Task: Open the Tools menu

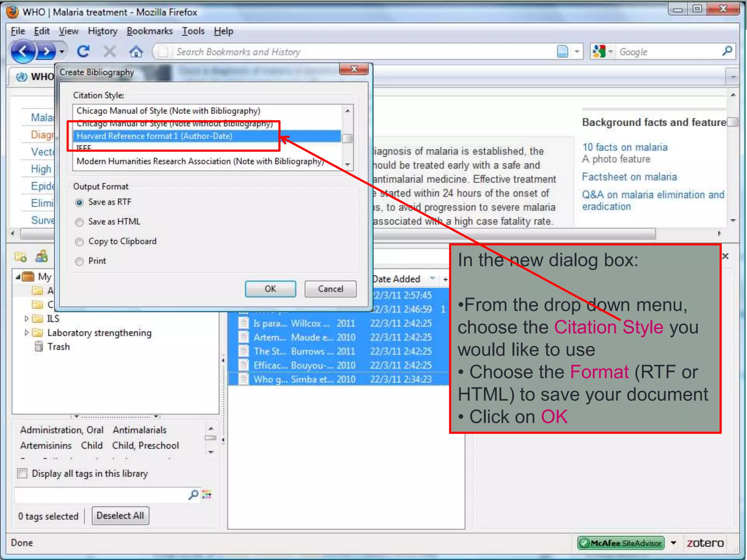Action: (193, 31)
